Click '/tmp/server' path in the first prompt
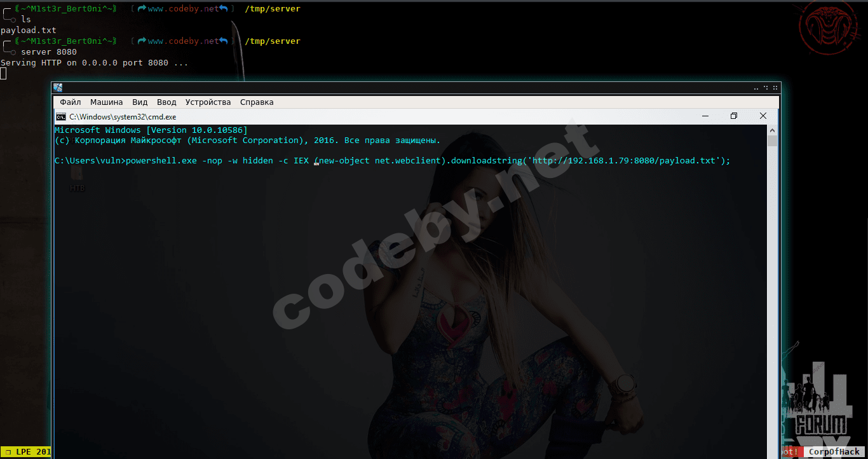868x459 pixels. tap(273, 9)
